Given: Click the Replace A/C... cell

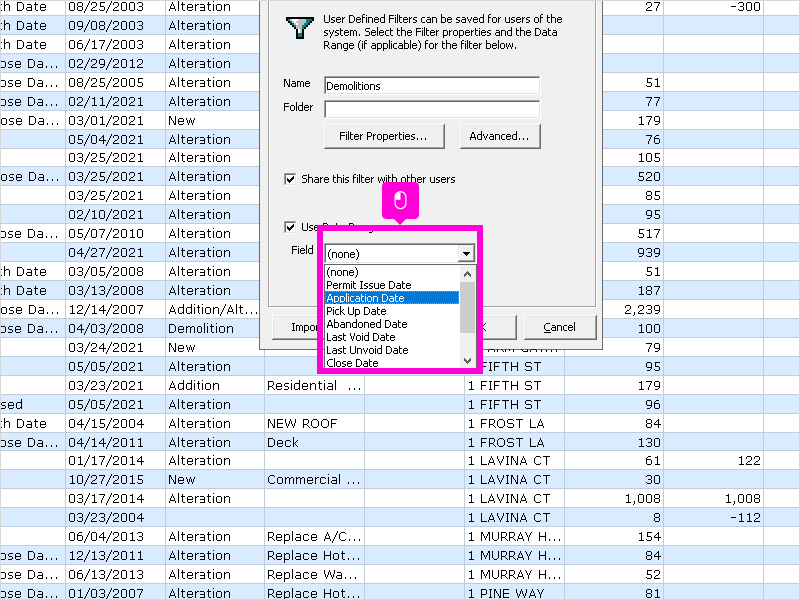Looking at the screenshot, I should tap(314, 537).
